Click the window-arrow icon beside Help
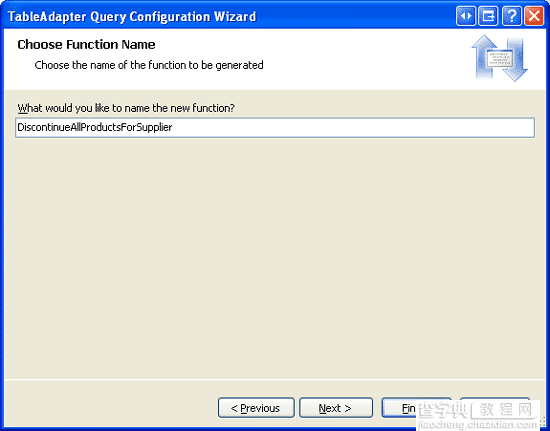 coord(488,16)
